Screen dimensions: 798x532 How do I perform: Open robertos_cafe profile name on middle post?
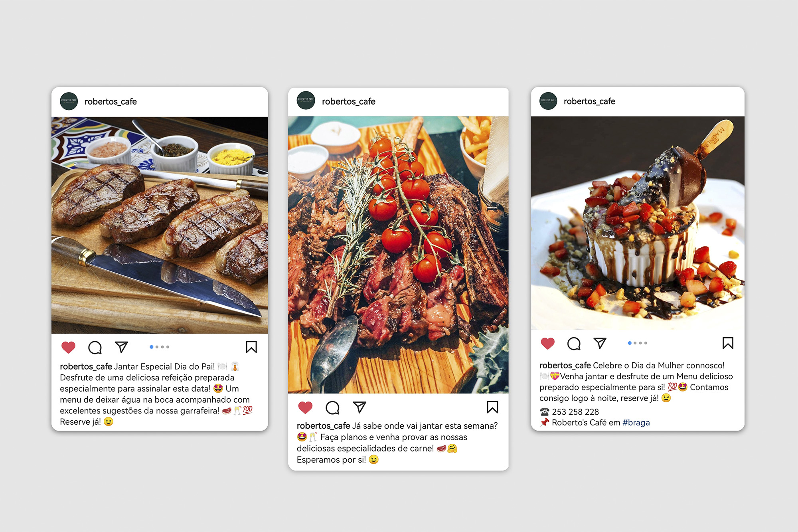tap(348, 101)
